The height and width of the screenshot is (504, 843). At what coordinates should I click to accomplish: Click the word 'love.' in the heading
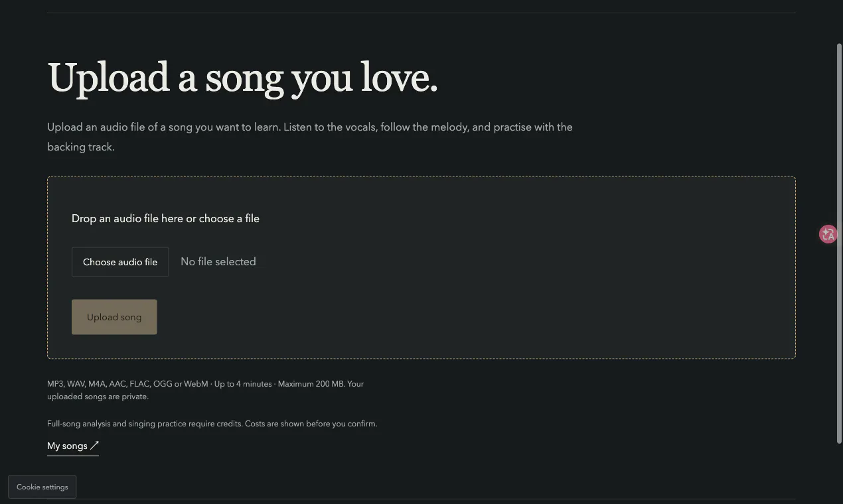tap(400, 78)
